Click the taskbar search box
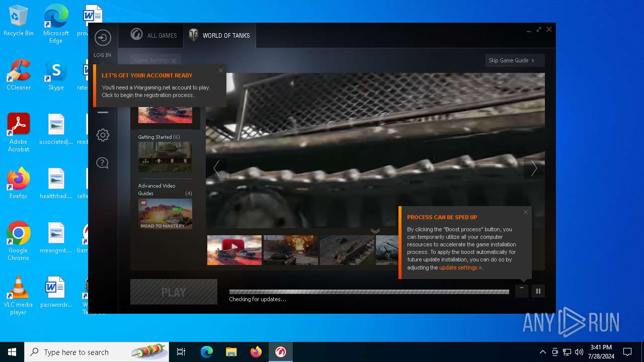The width and height of the screenshot is (644, 362). click(97, 352)
